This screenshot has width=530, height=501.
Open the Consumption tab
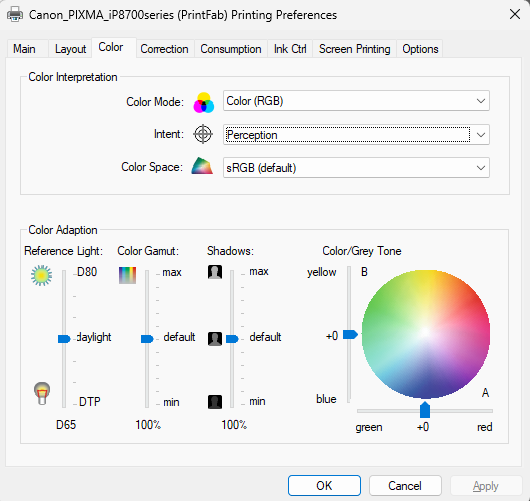click(x=231, y=49)
